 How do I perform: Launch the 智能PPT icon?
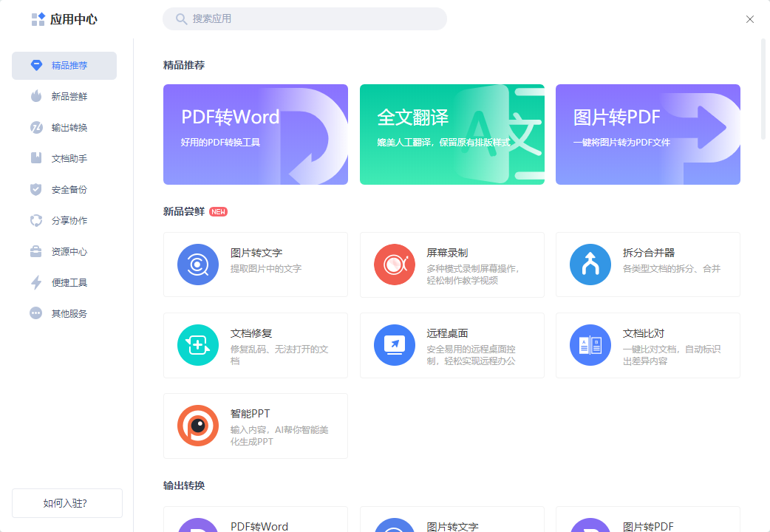[198, 426]
